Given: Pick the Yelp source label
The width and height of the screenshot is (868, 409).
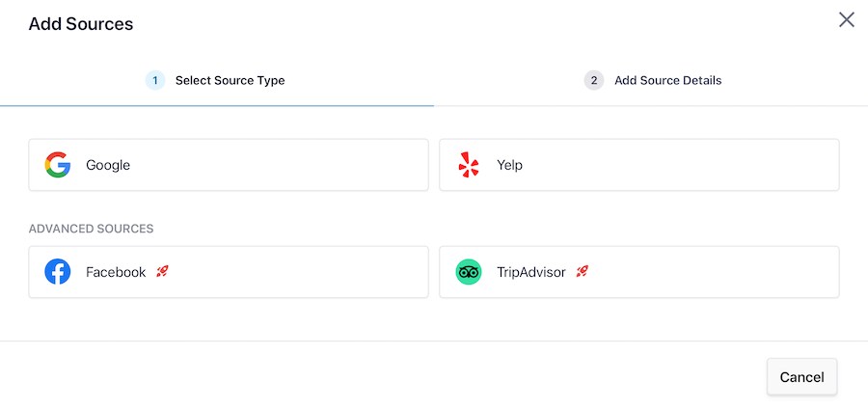Looking at the screenshot, I should click(509, 165).
